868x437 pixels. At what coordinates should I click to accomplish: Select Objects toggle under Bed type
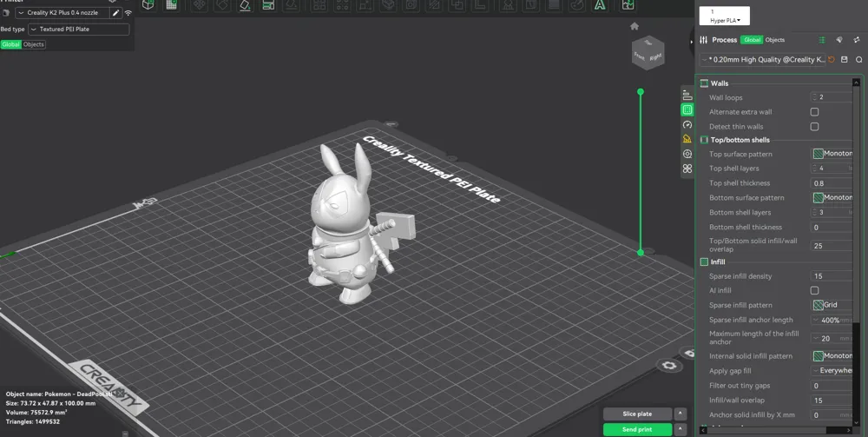tap(33, 44)
